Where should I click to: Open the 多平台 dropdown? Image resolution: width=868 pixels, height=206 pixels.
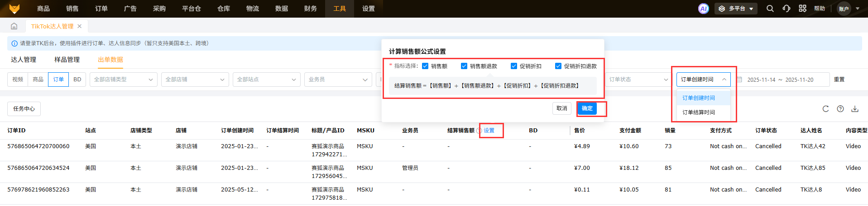736,9
